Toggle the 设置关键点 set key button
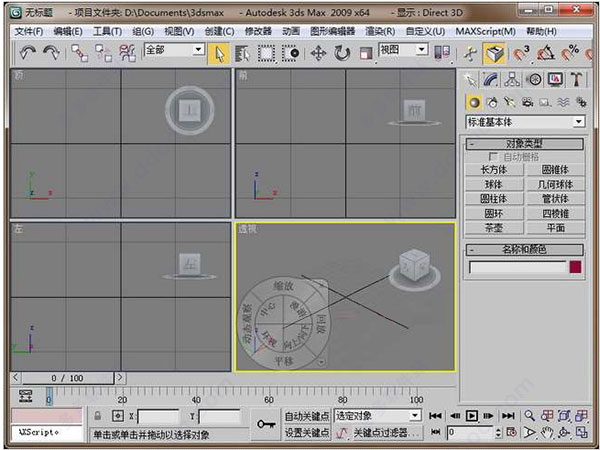The image size is (600, 450). [x=307, y=432]
